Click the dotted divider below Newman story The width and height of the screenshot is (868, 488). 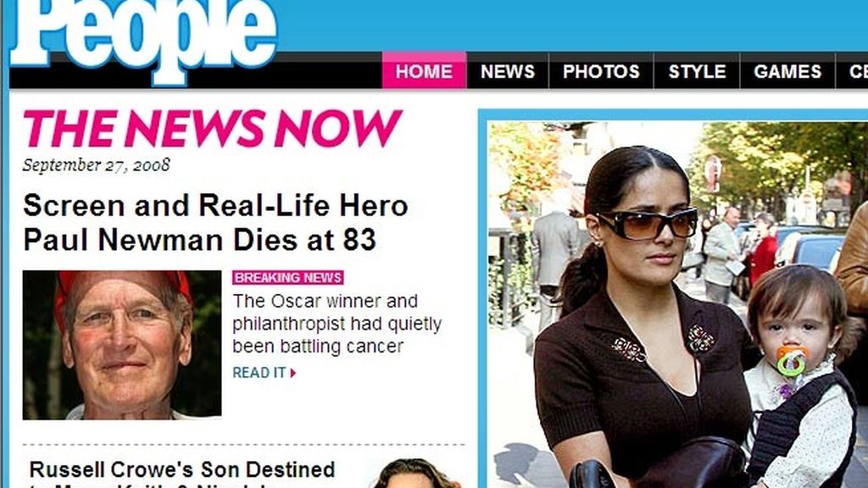click(243, 444)
